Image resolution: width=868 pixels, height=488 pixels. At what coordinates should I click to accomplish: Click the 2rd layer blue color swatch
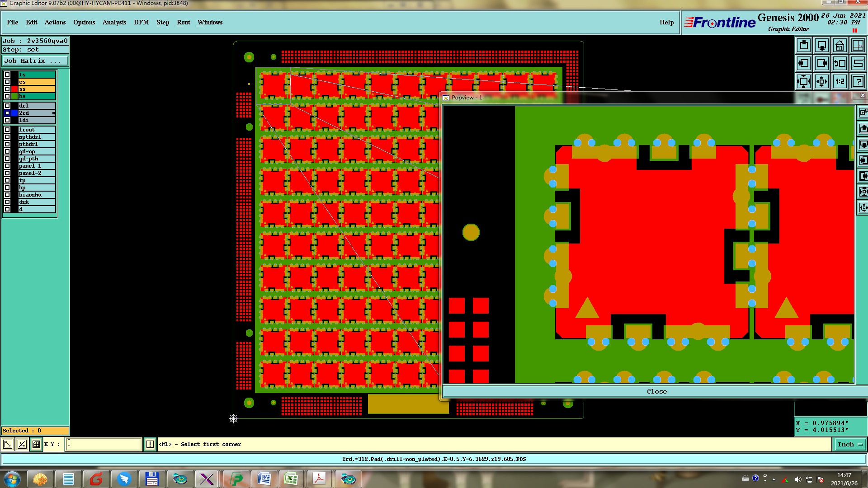(x=14, y=113)
